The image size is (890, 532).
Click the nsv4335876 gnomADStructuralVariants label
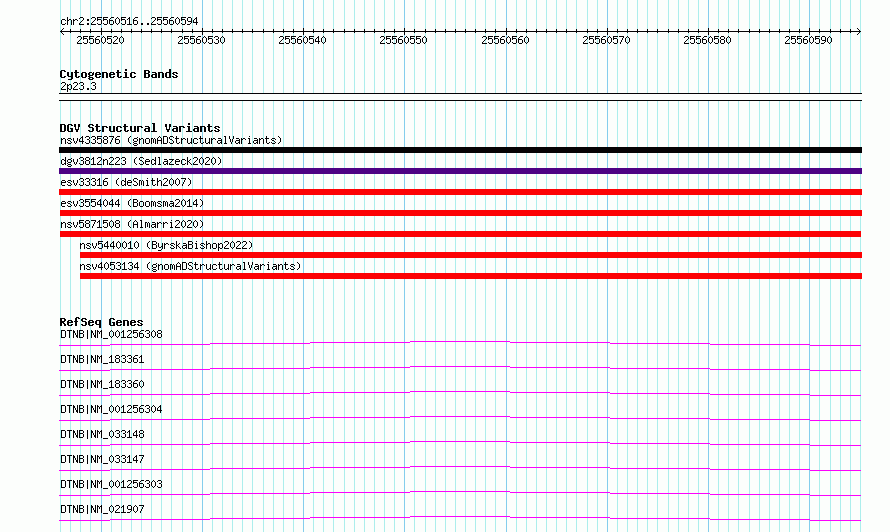tap(171, 140)
